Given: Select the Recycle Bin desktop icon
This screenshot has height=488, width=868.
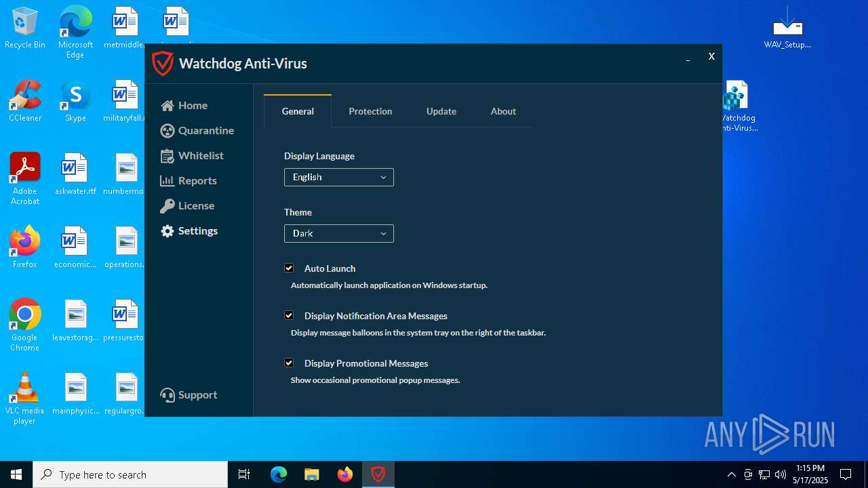Looking at the screenshot, I should click(25, 28).
